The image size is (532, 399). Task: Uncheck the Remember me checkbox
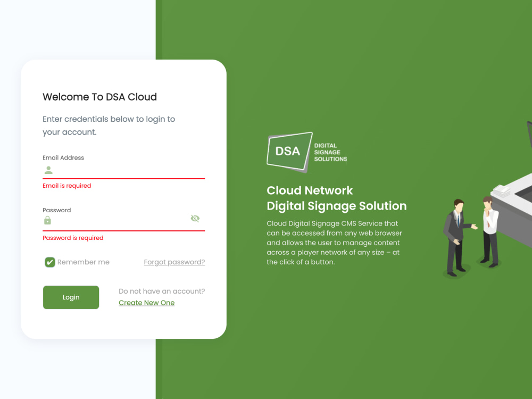click(x=50, y=262)
